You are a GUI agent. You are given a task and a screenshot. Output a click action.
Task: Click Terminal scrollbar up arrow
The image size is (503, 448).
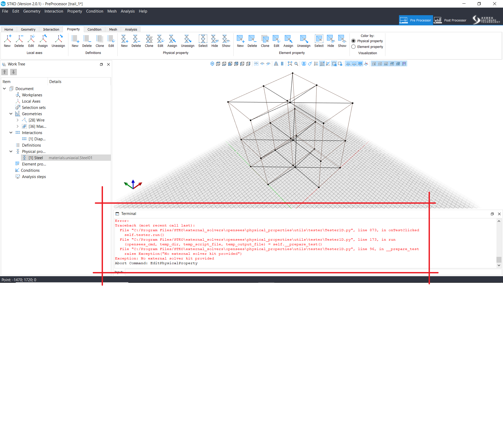tap(499, 221)
